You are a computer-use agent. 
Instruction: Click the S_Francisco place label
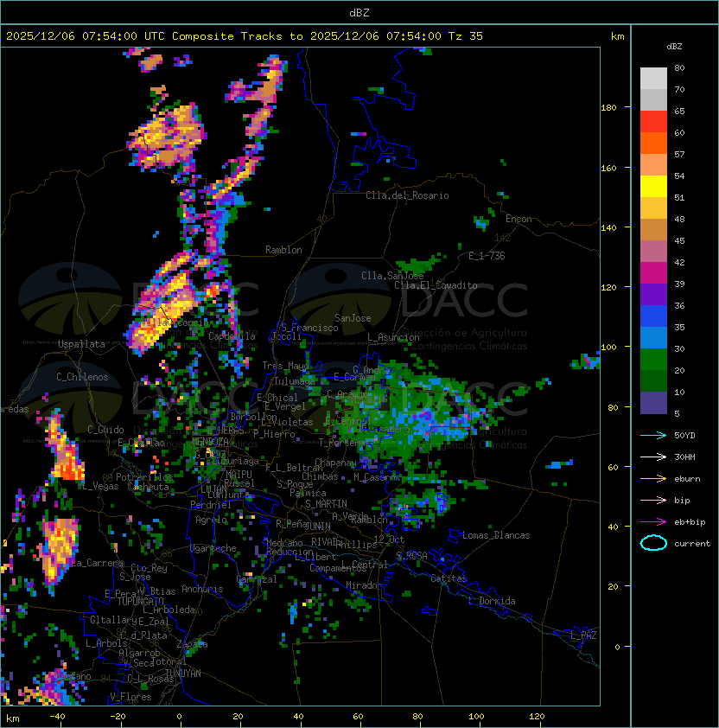coord(309,328)
